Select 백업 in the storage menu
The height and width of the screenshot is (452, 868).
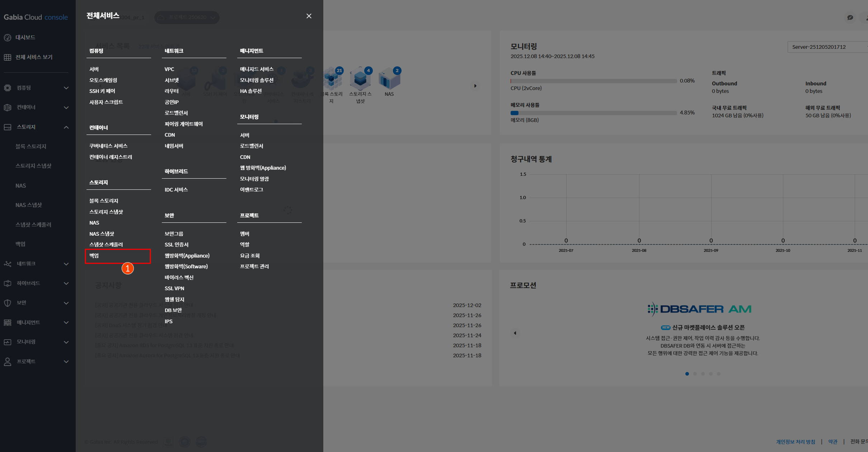tap(94, 256)
